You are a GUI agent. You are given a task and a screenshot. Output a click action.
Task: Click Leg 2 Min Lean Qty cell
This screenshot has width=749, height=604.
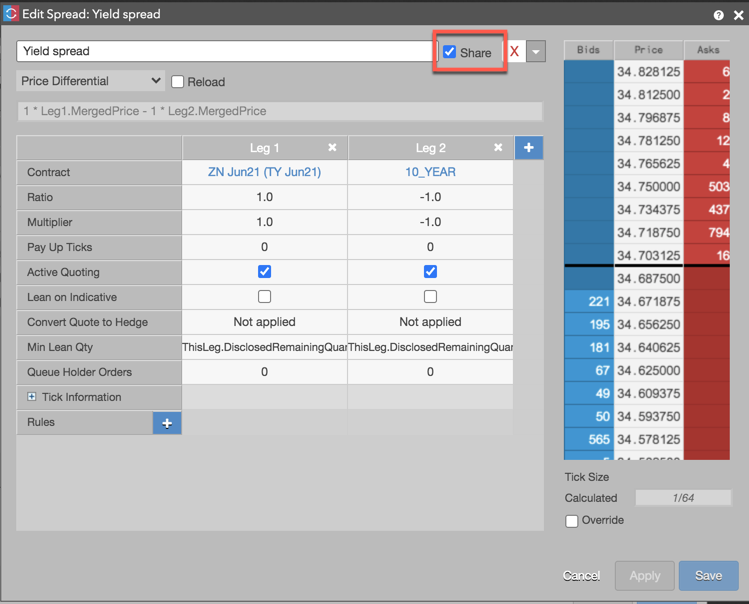[430, 347]
